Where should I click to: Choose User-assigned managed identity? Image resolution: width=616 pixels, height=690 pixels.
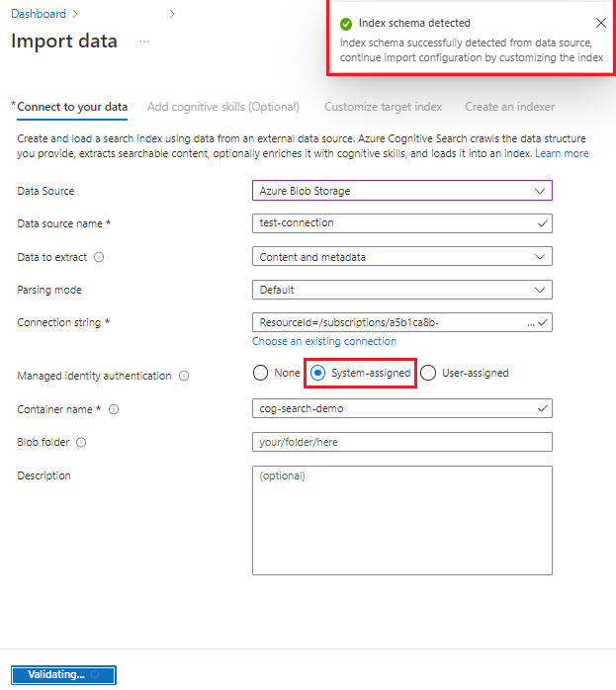(x=428, y=373)
